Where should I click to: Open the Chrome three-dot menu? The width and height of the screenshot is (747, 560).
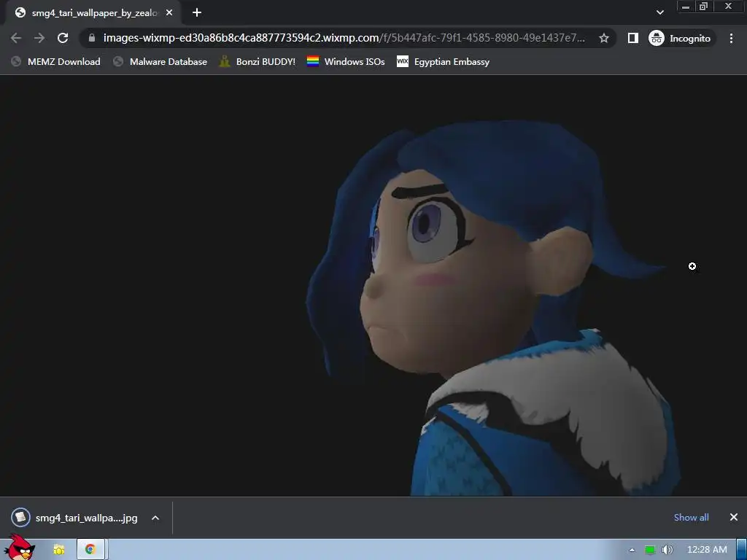[731, 38]
